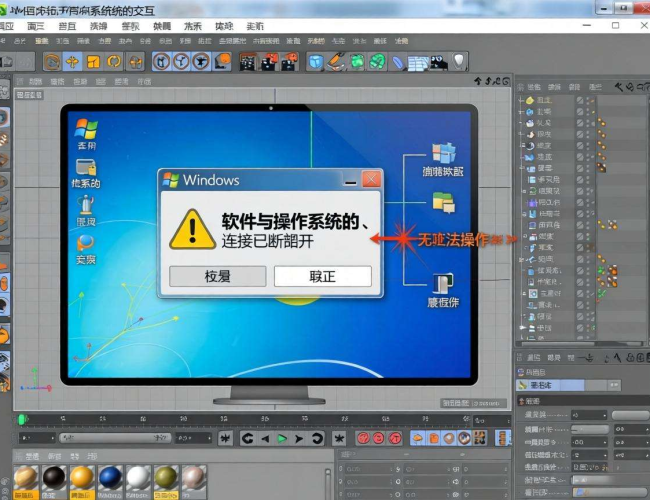The image size is (650, 500).
Task: Select the black material sphere
Action: click(x=54, y=478)
